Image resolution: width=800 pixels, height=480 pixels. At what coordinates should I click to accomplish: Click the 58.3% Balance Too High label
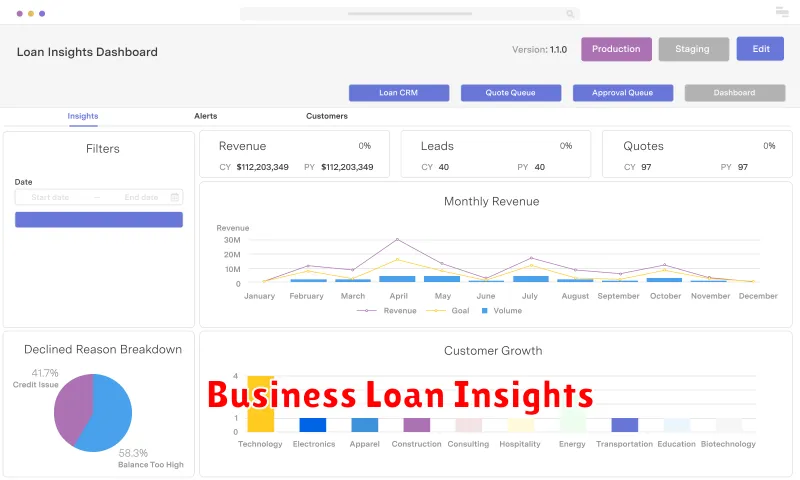[151, 459]
